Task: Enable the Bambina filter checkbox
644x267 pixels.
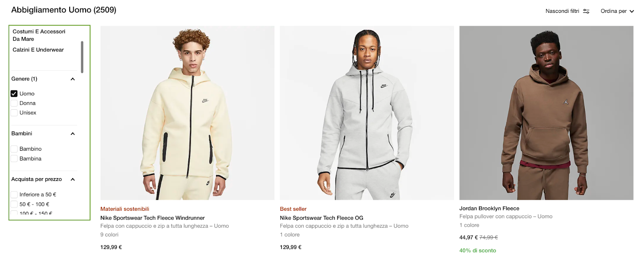Action: click(x=14, y=159)
